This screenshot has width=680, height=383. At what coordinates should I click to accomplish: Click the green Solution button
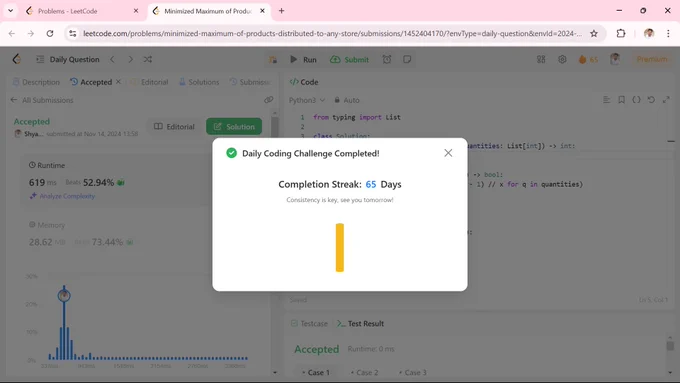[x=234, y=126]
